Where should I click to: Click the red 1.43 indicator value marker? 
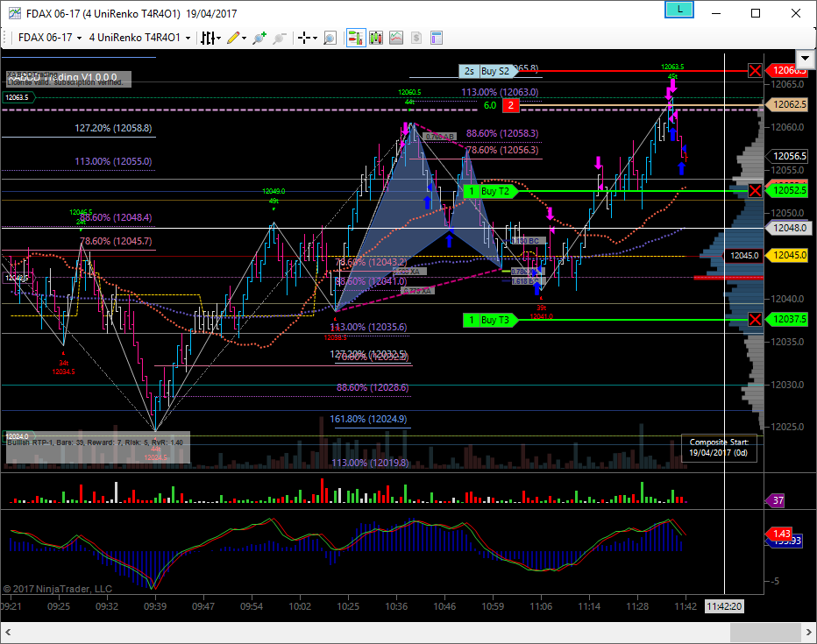[x=779, y=534]
